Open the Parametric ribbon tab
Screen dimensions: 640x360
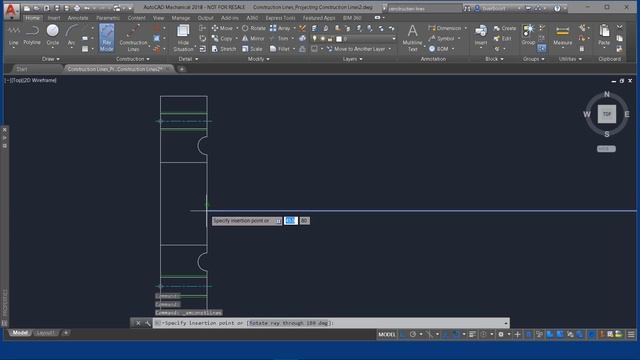point(108,18)
